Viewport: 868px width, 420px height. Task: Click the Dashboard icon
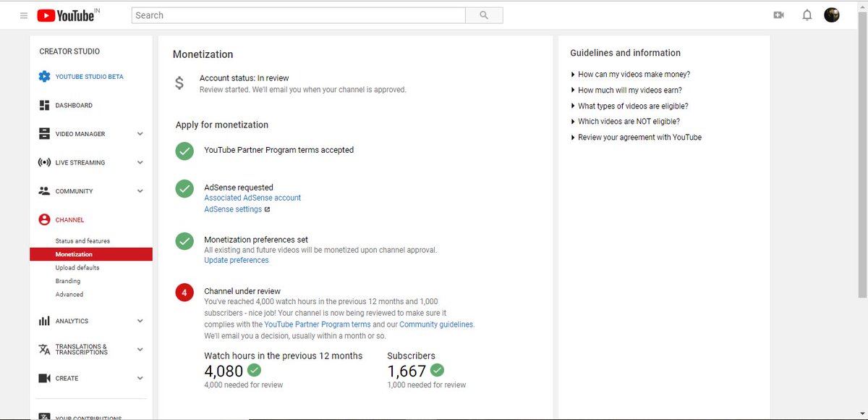[44, 105]
